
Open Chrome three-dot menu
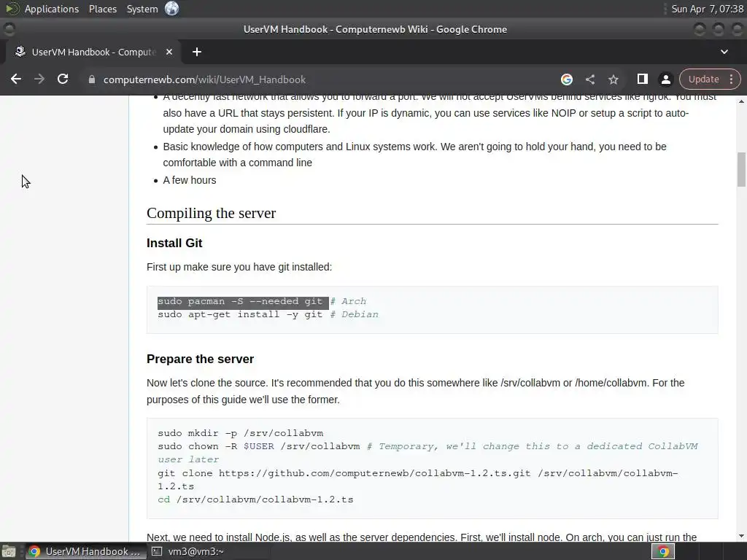pyautogui.click(x=731, y=79)
